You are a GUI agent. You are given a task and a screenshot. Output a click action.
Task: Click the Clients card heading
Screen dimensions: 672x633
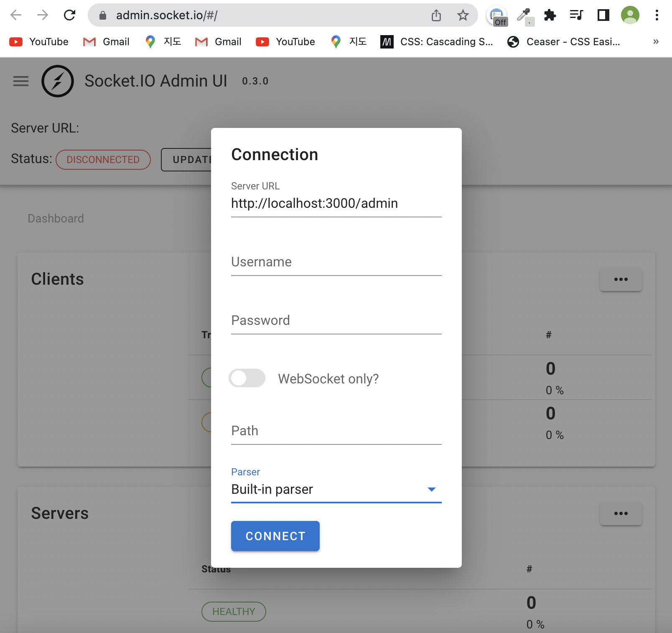[x=57, y=279]
